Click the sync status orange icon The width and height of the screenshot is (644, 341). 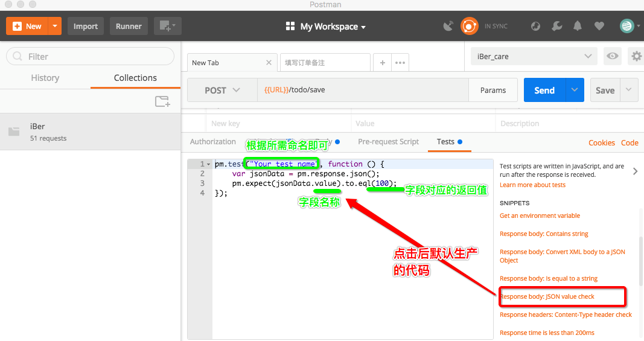469,26
